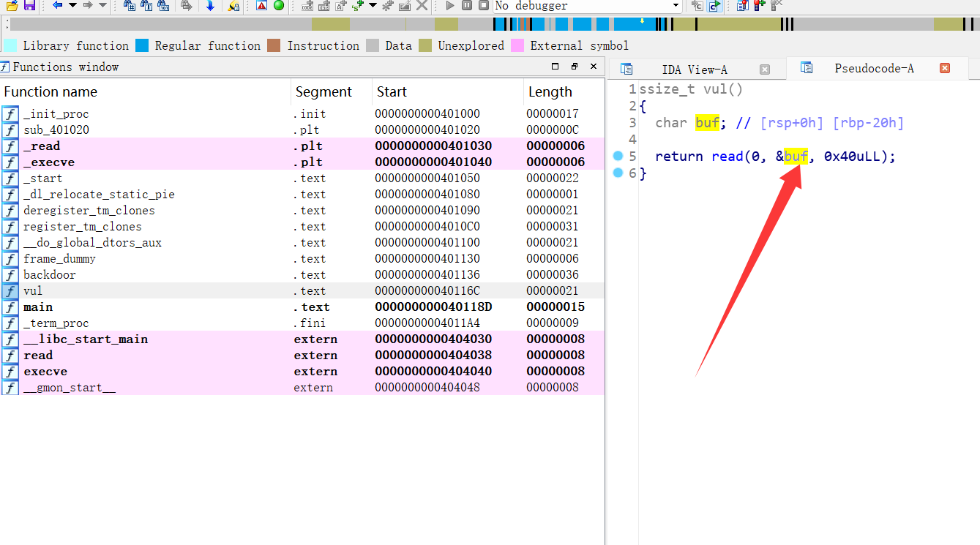Click the blue down arrow toolbar icon
Viewport: 980px width, 545px height.
210,6
